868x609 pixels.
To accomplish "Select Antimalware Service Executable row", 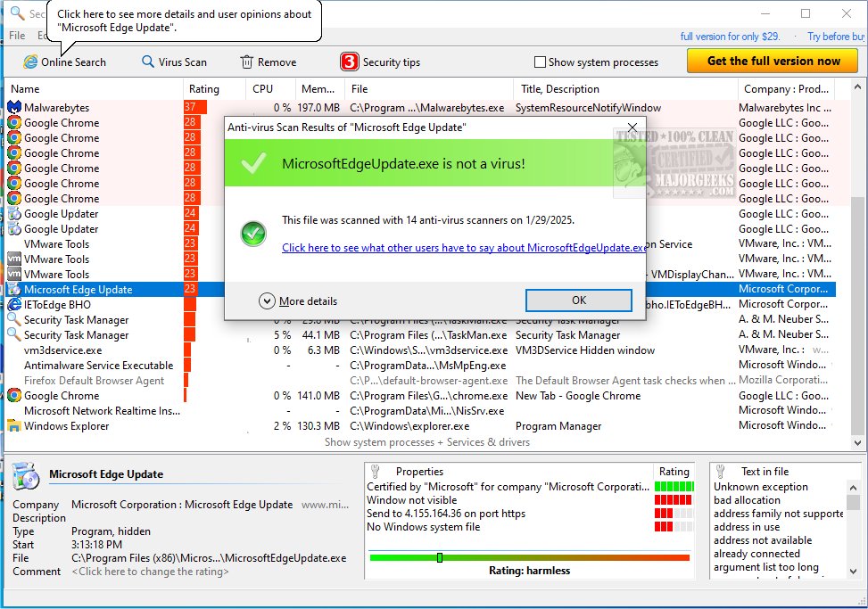I will [421, 365].
